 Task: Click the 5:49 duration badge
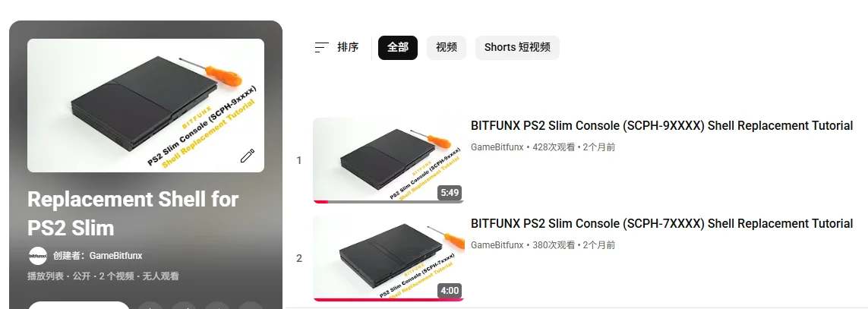[450, 193]
